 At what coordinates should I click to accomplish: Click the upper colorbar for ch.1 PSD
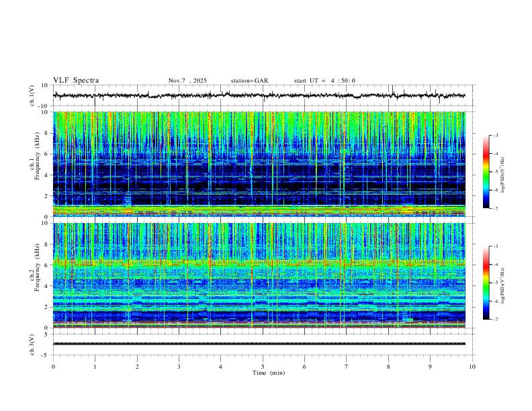486,172
